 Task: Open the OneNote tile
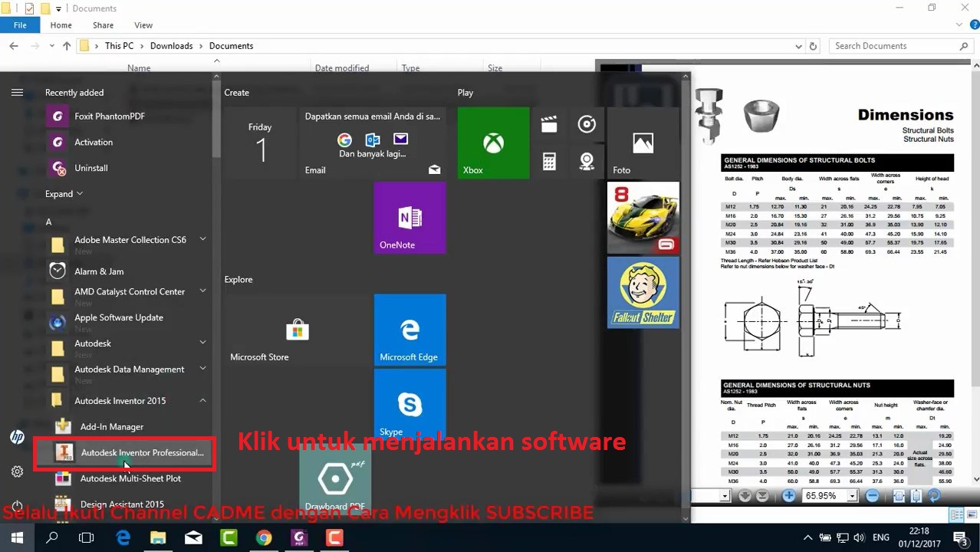point(409,217)
